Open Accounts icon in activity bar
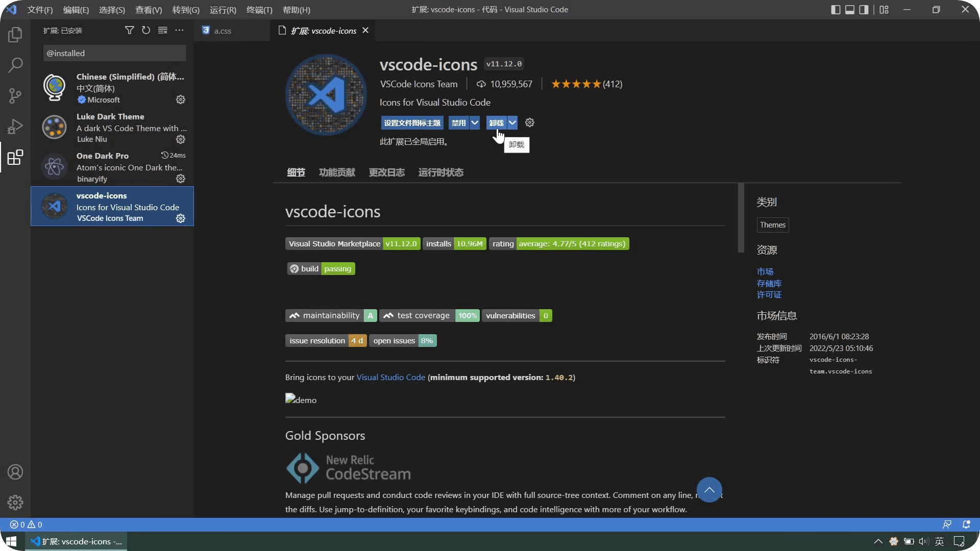 pos(15,472)
